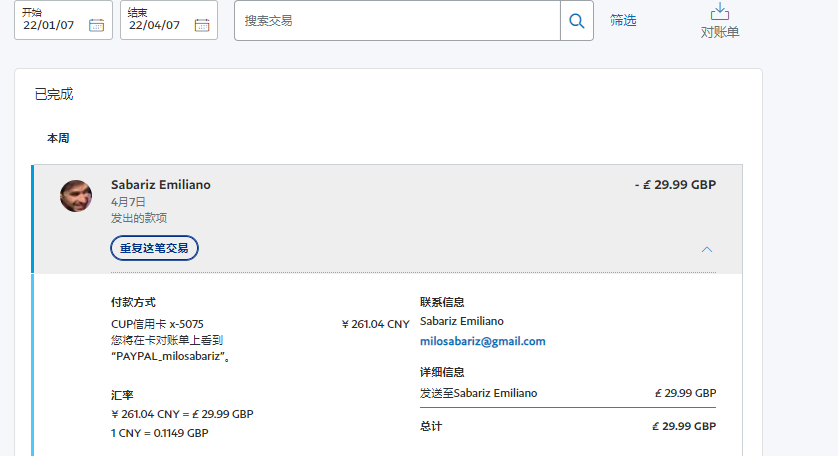Open the milosabariz@gmail.com email link
The height and width of the screenshot is (456, 838).
coord(482,341)
